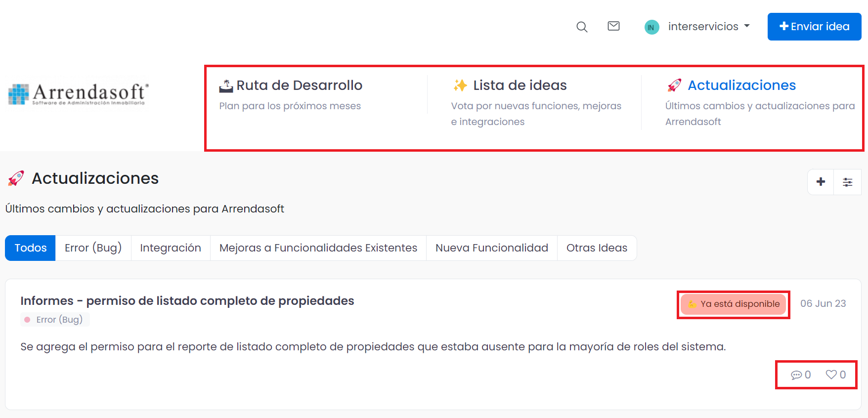Image resolution: width=868 pixels, height=418 pixels.
Task: Like the post with the heart icon
Action: pos(831,375)
